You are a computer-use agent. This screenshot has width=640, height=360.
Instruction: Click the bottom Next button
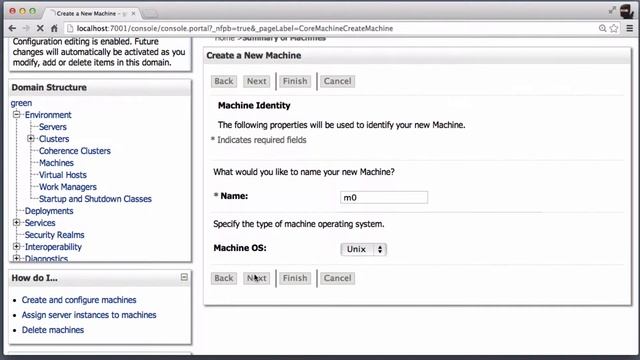click(256, 278)
